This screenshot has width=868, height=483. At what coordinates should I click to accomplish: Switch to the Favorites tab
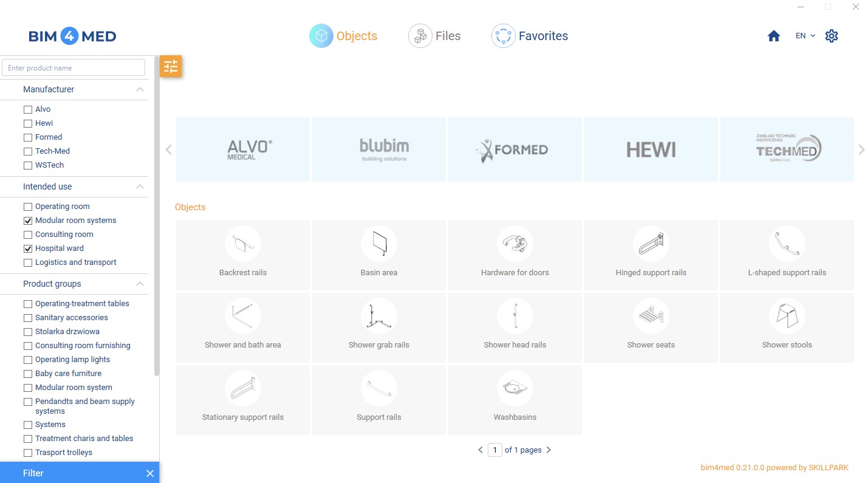pos(530,36)
